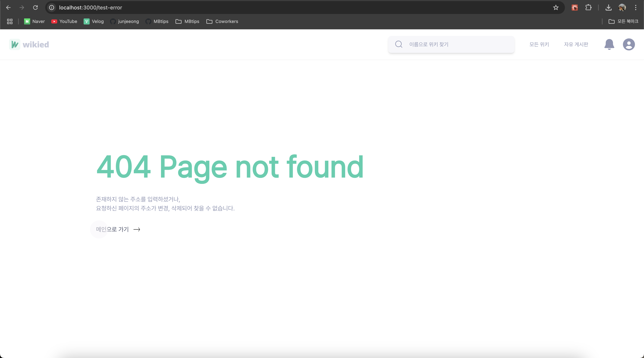Bookmark this page with the star icon
644x358 pixels.
tap(555, 8)
